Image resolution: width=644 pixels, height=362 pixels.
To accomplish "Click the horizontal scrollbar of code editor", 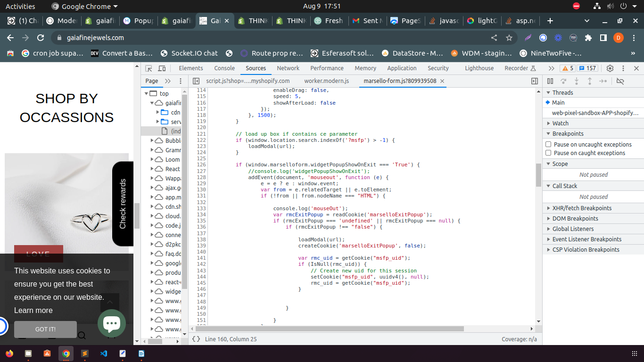I will [330, 329].
